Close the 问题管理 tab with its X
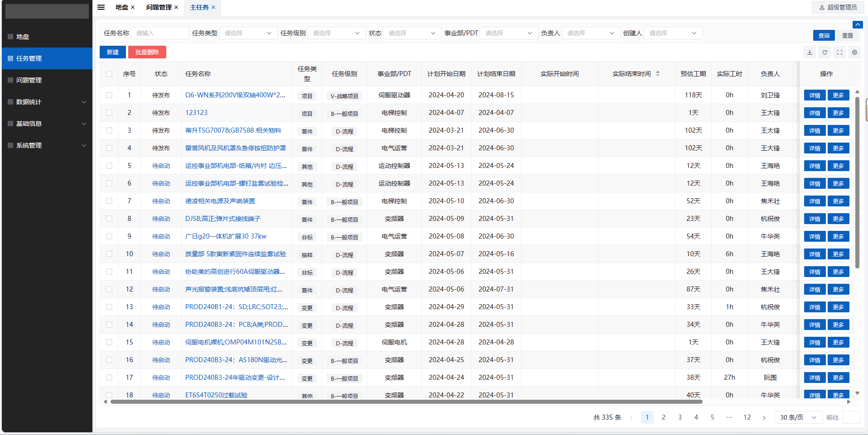The width and height of the screenshot is (868, 435). [176, 7]
